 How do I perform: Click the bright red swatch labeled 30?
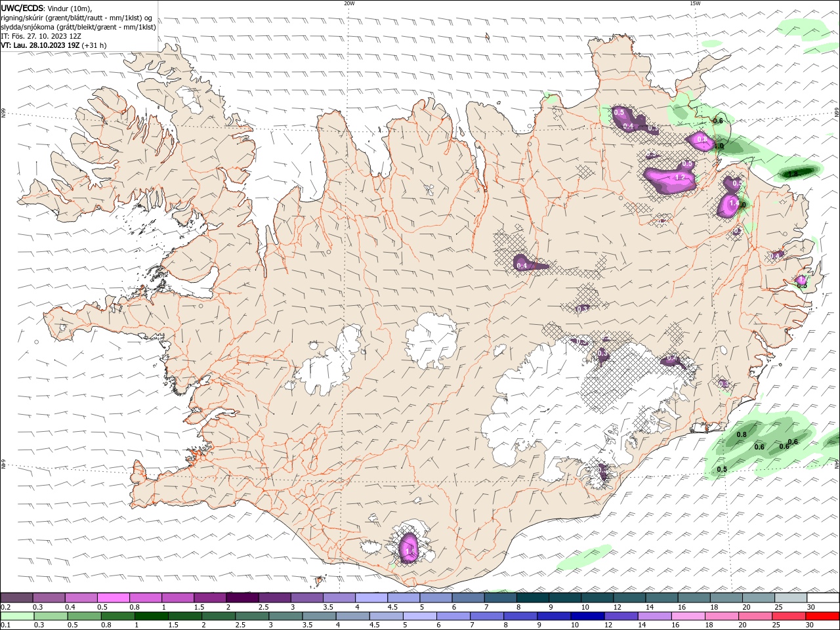coord(823,616)
